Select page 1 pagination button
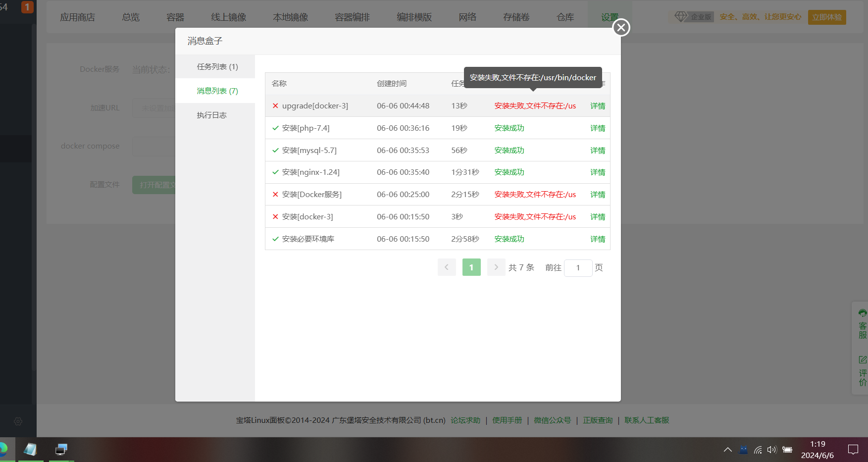The height and width of the screenshot is (462, 868). [471, 267]
